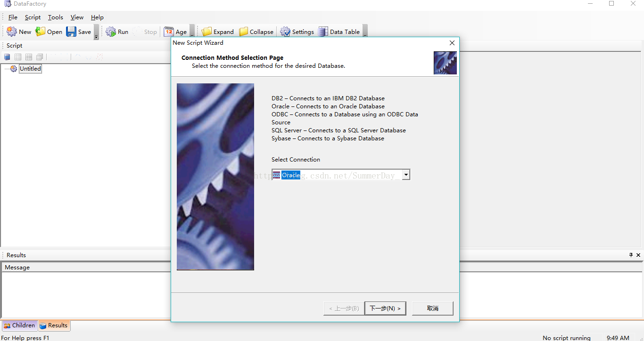Click 'DB2 – Connects to an IBM DB2 Database' text
644x341 pixels.
click(328, 98)
